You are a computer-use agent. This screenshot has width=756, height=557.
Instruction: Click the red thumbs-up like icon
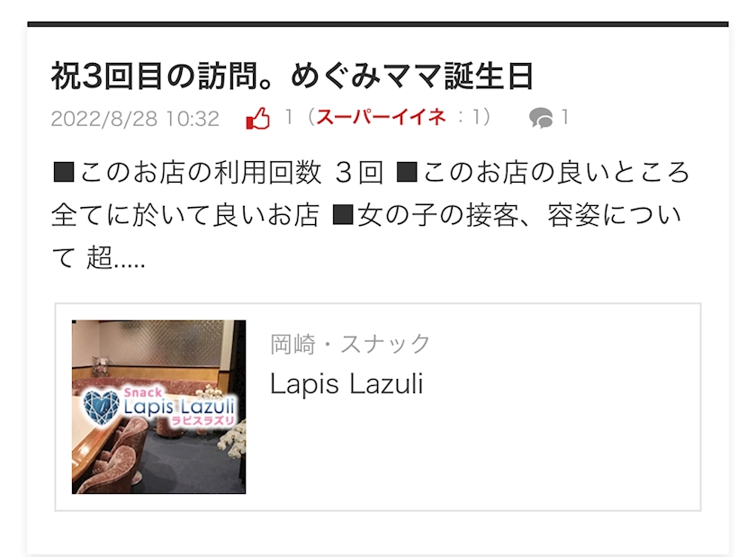coord(258,118)
